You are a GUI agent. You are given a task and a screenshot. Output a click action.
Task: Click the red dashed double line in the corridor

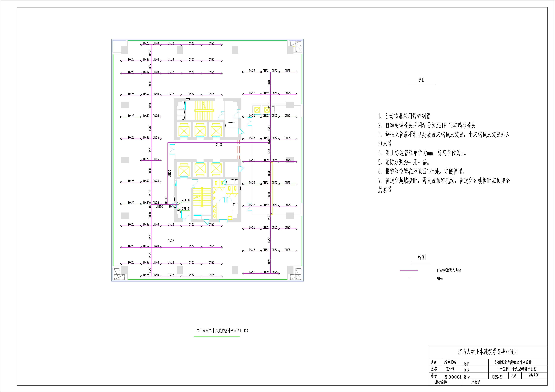[239, 150]
